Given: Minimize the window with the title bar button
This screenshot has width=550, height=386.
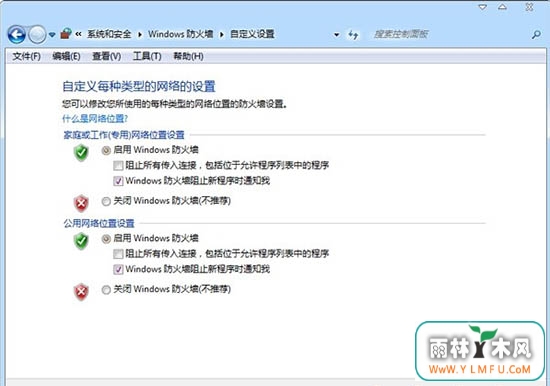Looking at the screenshot, I should [483, 7].
